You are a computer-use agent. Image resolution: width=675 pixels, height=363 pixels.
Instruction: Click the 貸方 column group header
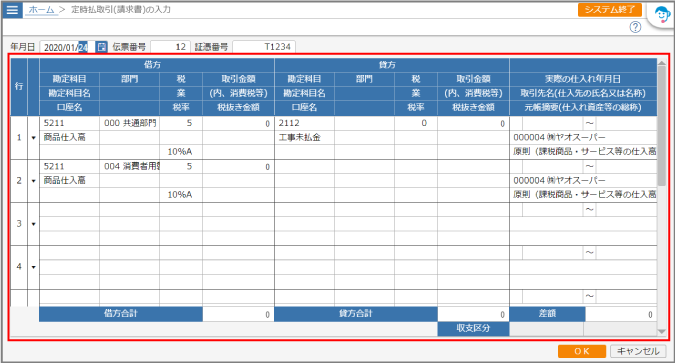pos(392,65)
